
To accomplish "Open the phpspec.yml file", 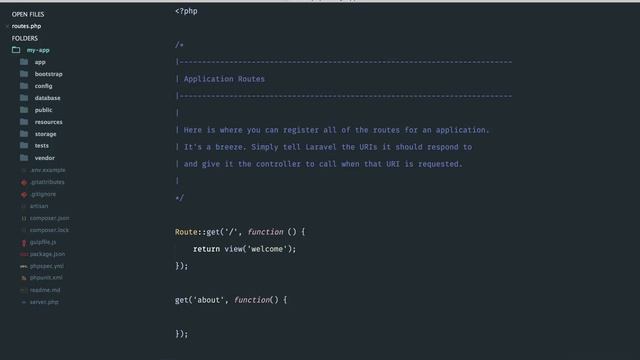I will tap(47, 266).
